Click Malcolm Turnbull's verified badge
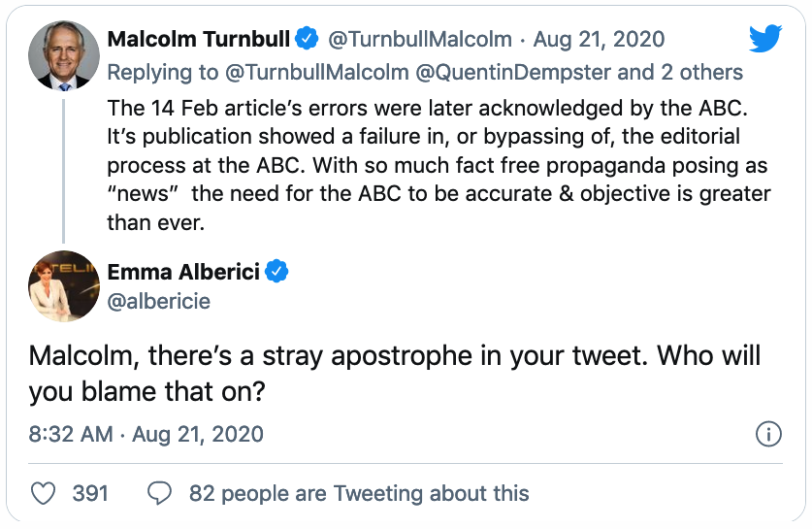Viewport: 812px width, 529px height. pyautogui.click(x=307, y=40)
